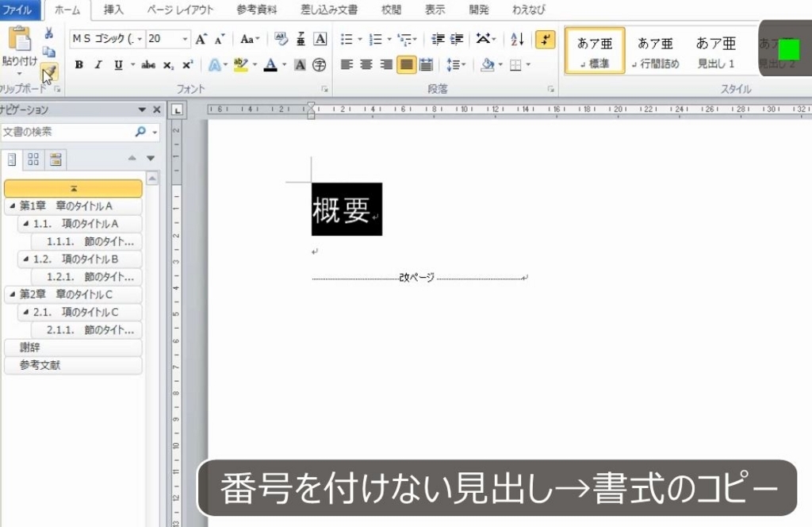The image size is (812, 527).
Task: Click the Sort A-Z icon
Action: 517,39
